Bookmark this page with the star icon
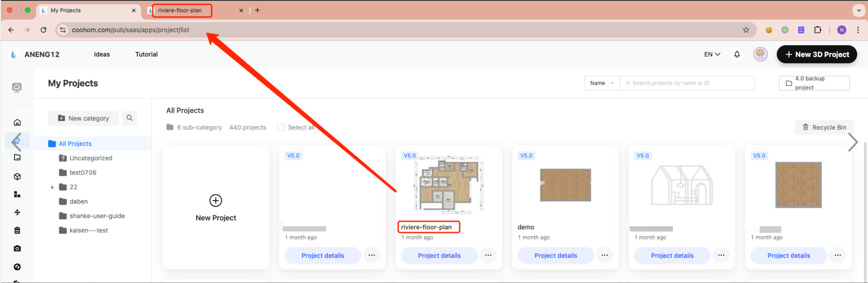The image size is (868, 283). click(x=746, y=30)
